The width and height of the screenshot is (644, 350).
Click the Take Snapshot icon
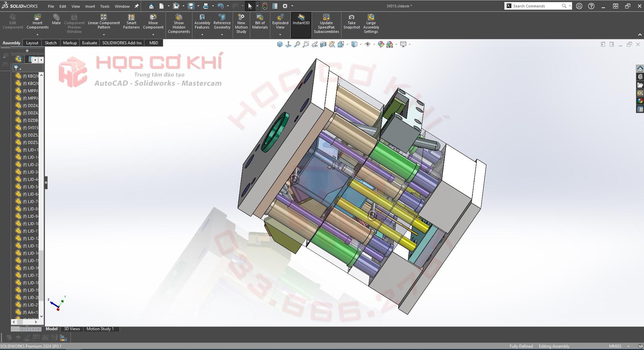[352, 22]
